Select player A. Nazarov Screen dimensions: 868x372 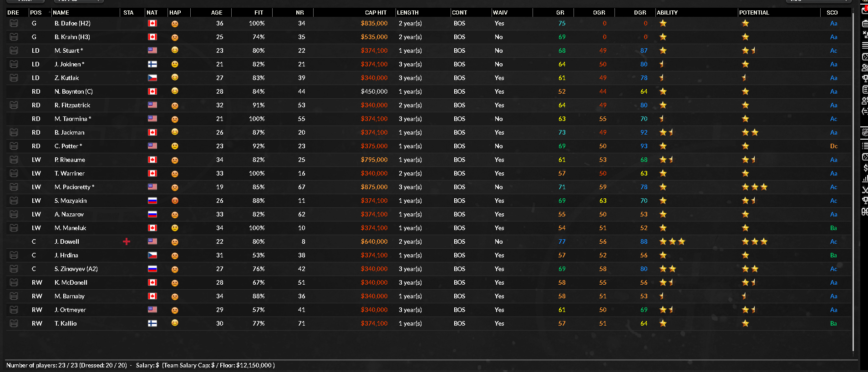point(69,214)
